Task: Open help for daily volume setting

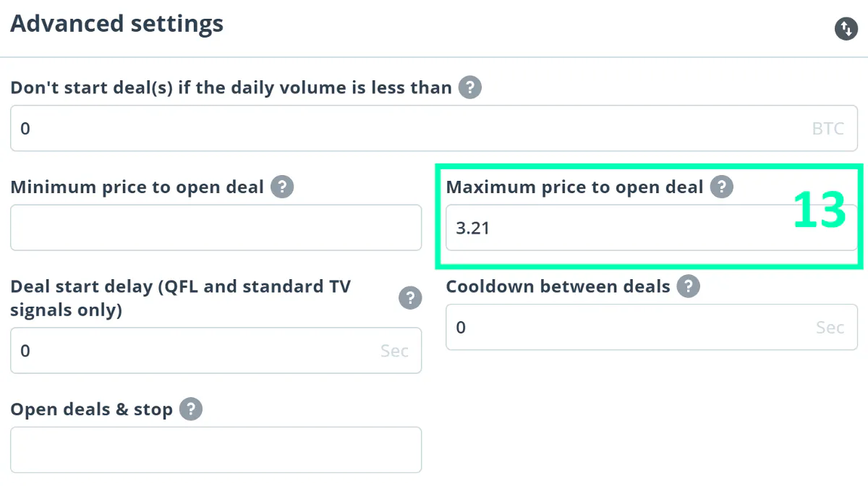Action: [470, 88]
